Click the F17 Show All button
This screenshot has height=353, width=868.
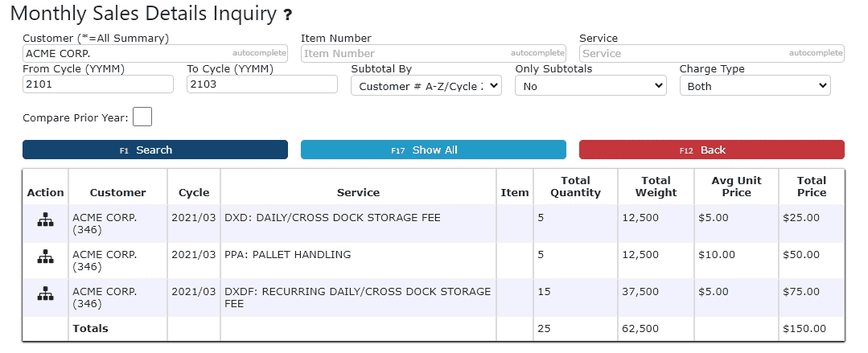coord(433,150)
